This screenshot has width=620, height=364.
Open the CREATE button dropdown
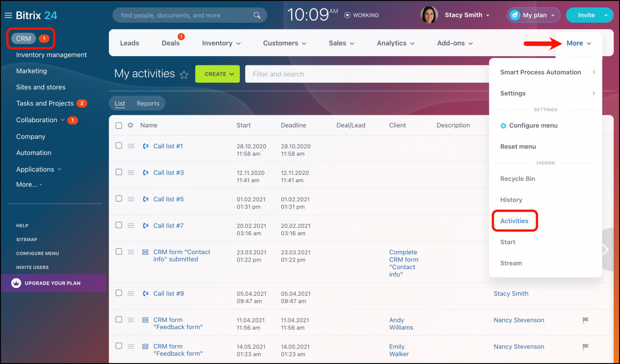232,74
